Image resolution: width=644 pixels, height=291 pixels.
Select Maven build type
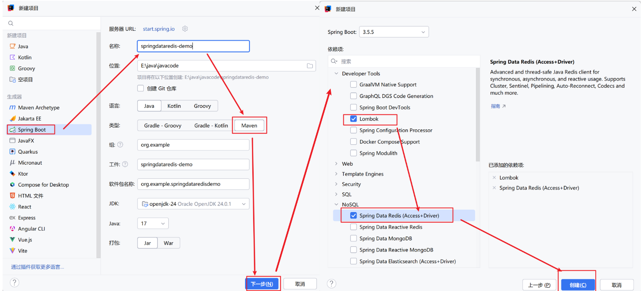coord(249,126)
